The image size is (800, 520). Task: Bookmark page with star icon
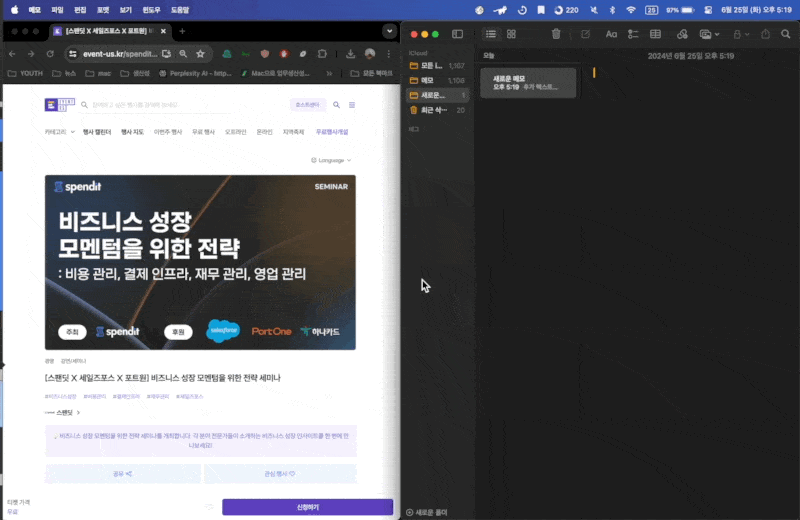(200, 53)
